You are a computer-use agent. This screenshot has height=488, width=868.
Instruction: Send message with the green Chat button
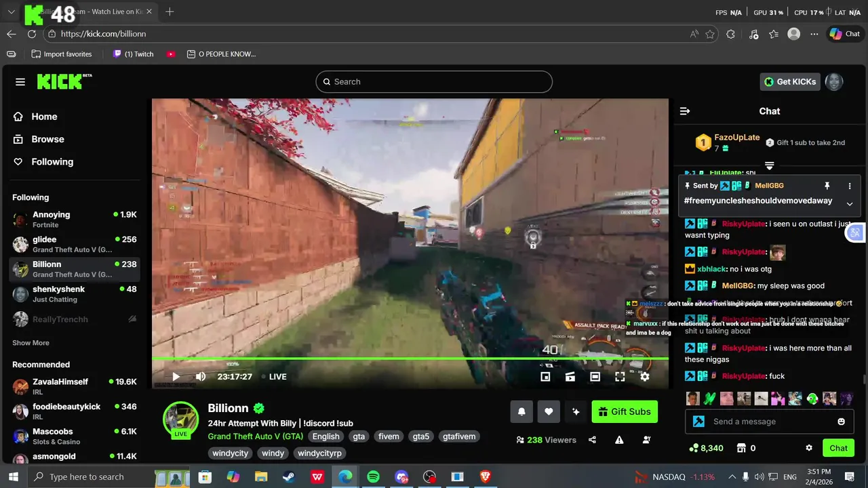(839, 448)
